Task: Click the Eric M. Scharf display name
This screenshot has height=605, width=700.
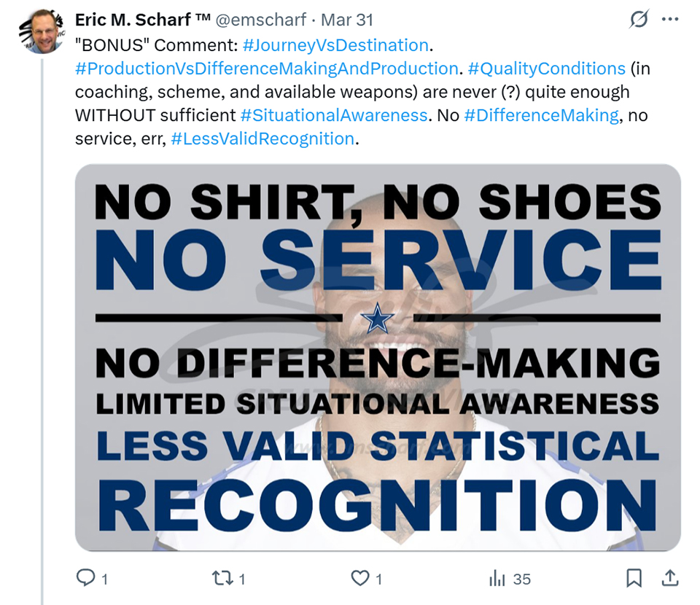Action: pyautogui.click(x=142, y=20)
